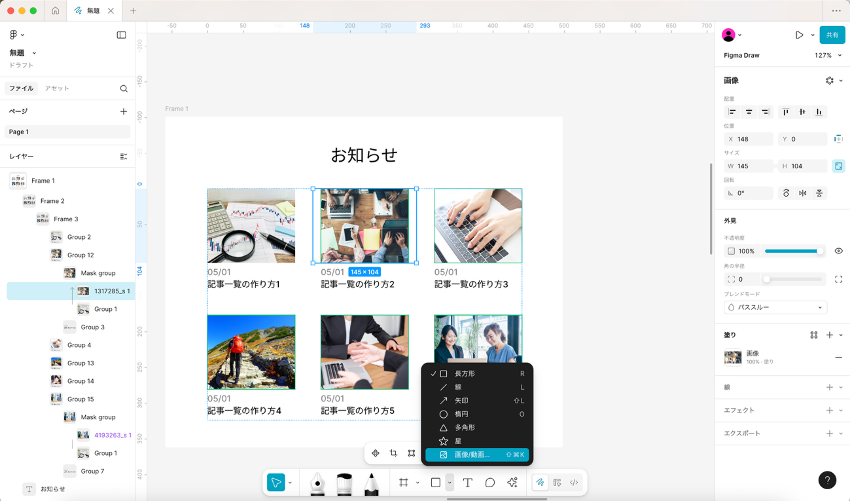Add an effect in エフェクト section
The height and width of the screenshot is (502, 850).
[829, 410]
